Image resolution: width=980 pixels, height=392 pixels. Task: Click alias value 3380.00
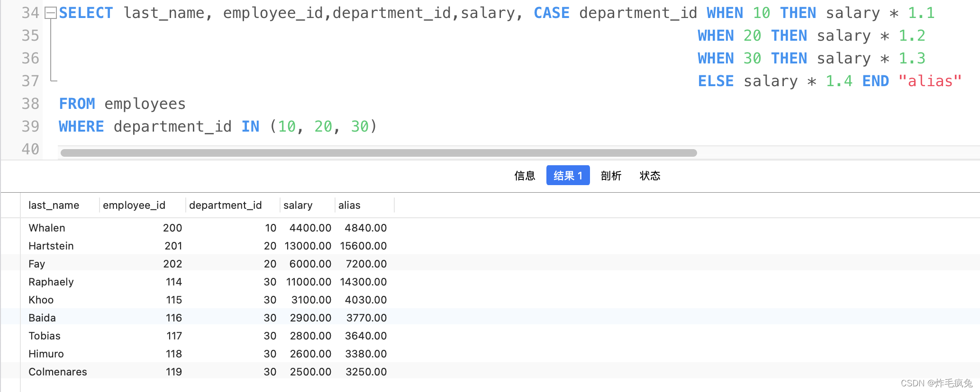point(366,354)
